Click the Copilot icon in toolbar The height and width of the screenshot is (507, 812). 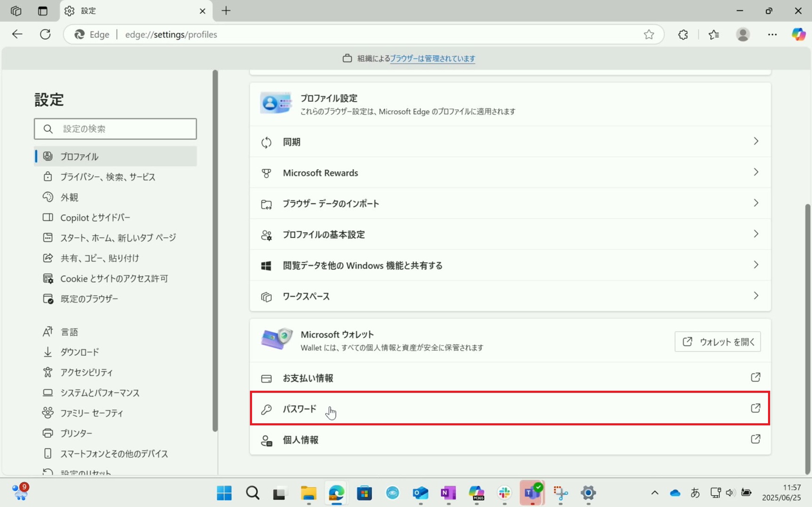tap(798, 34)
